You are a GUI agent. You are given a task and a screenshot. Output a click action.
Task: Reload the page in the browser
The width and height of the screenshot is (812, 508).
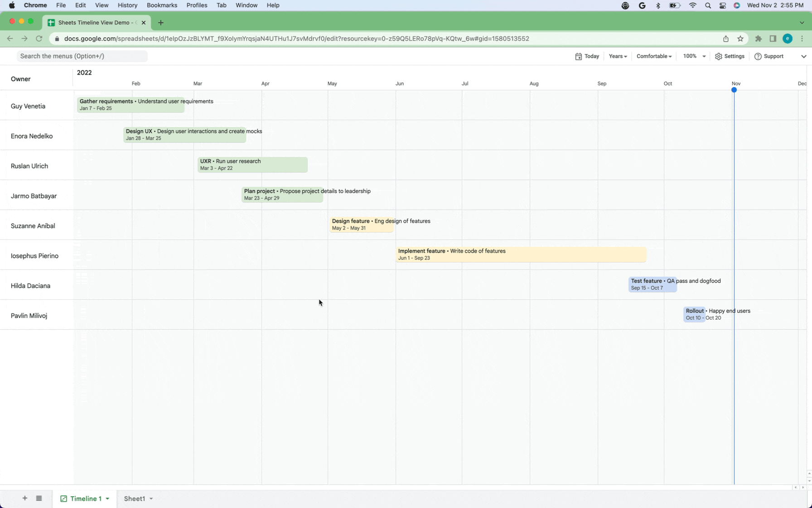point(39,39)
